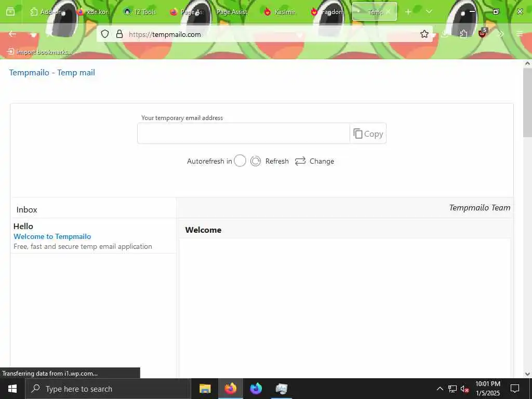The image size is (532, 399).
Task: Click the Welcome message subject heading
Action: [203, 230]
